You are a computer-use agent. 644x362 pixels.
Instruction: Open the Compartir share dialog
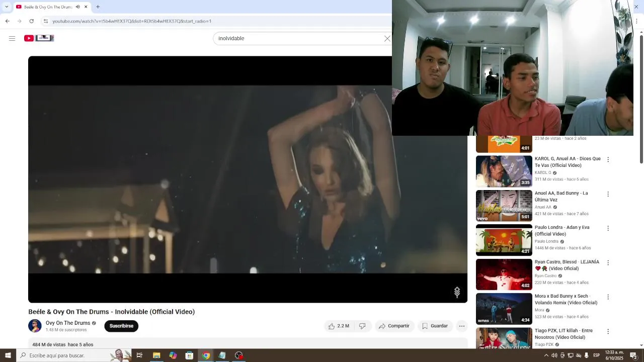click(x=394, y=326)
